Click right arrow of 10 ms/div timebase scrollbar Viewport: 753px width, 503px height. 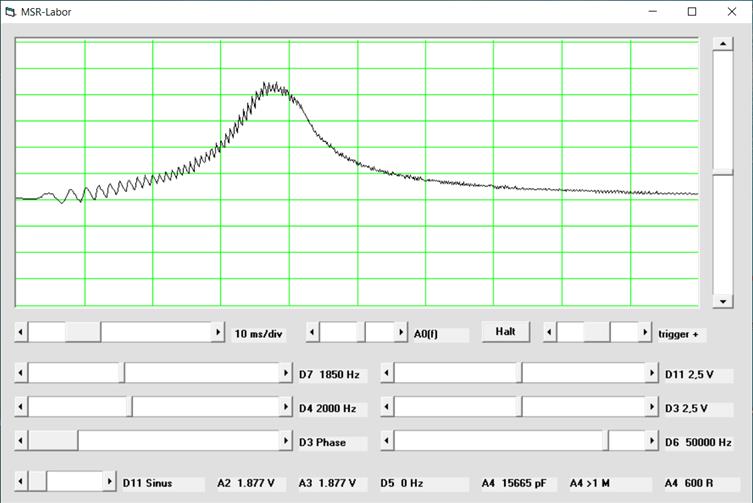pyautogui.click(x=218, y=332)
